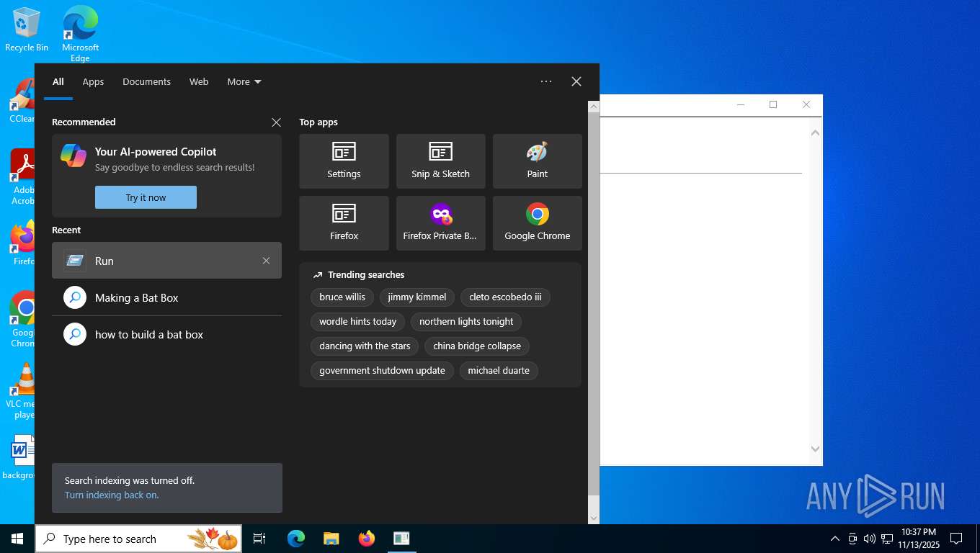Click the search panel vertical scrollbar
The height and width of the screenshot is (553, 980).
[x=594, y=302]
